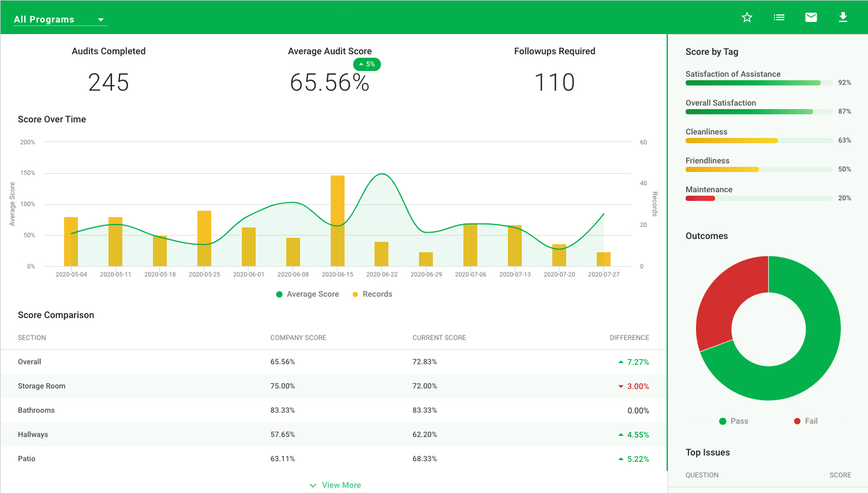
Task: Click the email envelope icon
Action: pos(811,17)
